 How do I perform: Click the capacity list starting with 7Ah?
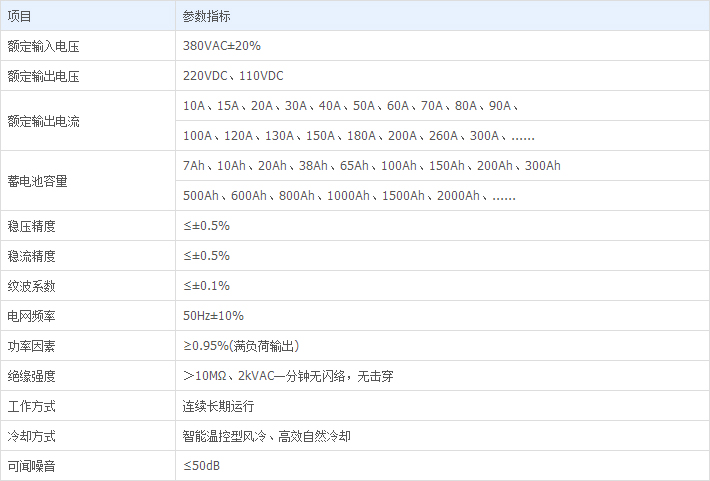click(372, 166)
